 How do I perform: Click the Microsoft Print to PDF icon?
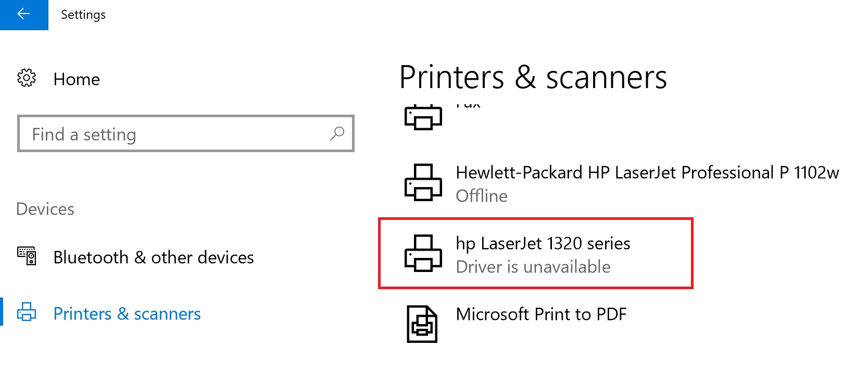pyautogui.click(x=422, y=324)
